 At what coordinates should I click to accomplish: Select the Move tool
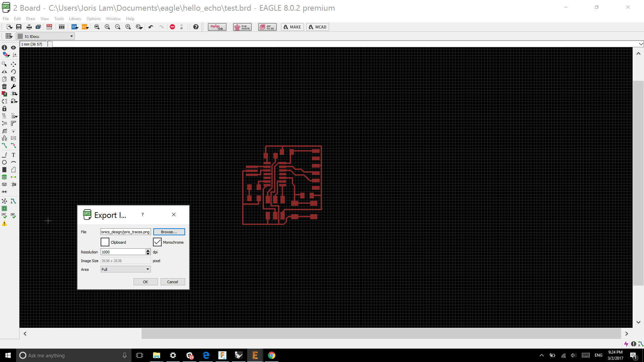pos(13,64)
